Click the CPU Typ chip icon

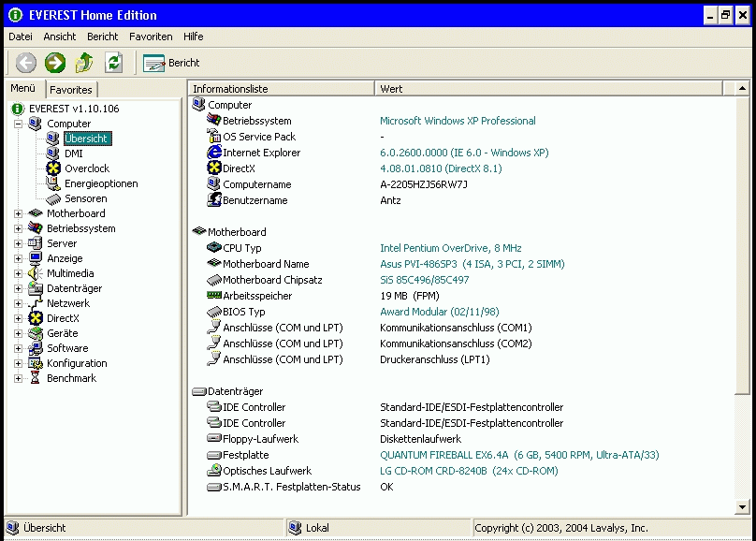click(x=214, y=247)
